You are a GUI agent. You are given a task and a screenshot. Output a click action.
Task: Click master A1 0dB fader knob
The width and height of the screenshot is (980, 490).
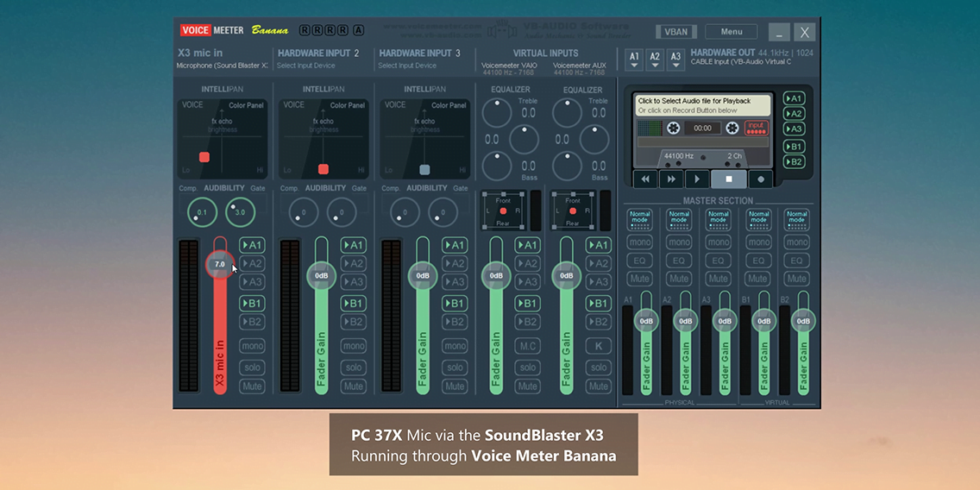(646, 321)
